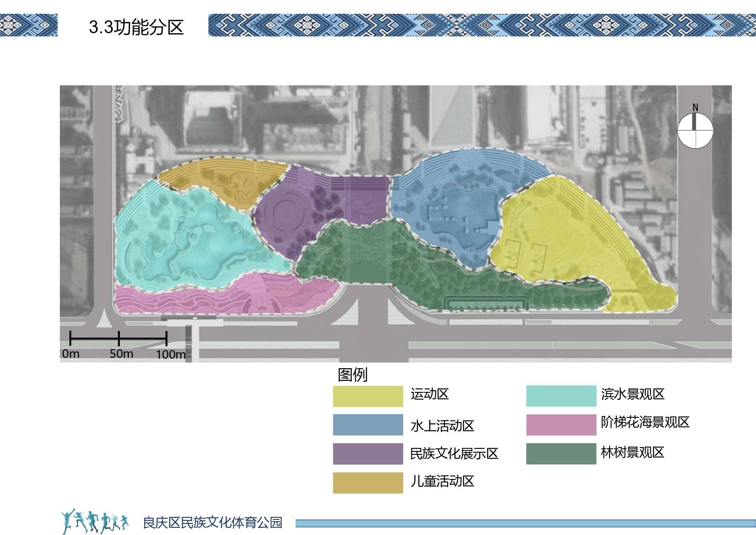Click the north arrow compass icon
Screen dimensions: 756x535
pos(695,130)
